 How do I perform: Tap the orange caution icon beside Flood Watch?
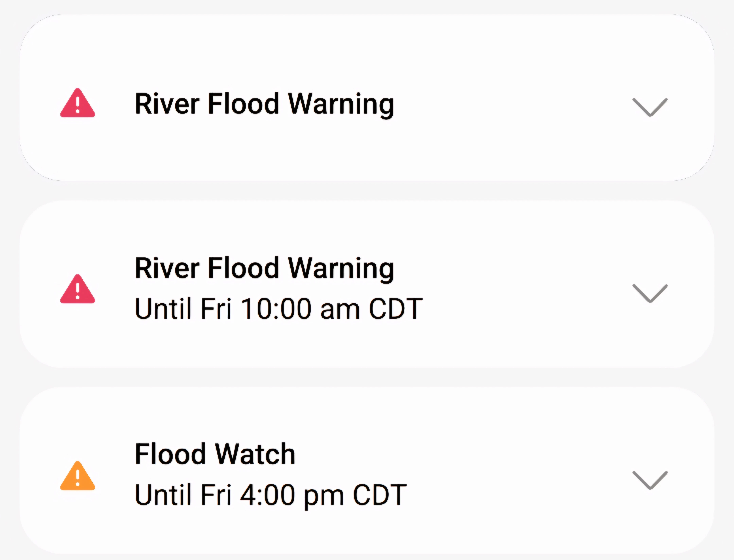click(x=77, y=476)
